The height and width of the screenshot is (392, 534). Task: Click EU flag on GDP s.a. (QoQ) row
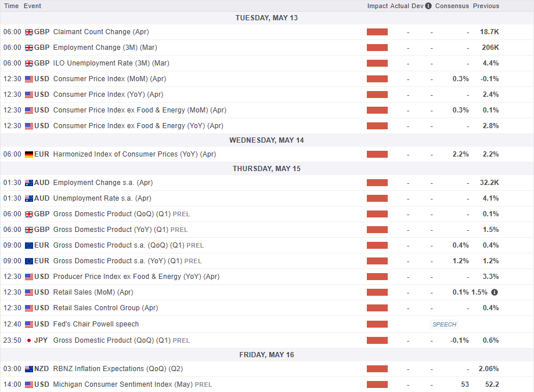pyautogui.click(x=29, y=245)
